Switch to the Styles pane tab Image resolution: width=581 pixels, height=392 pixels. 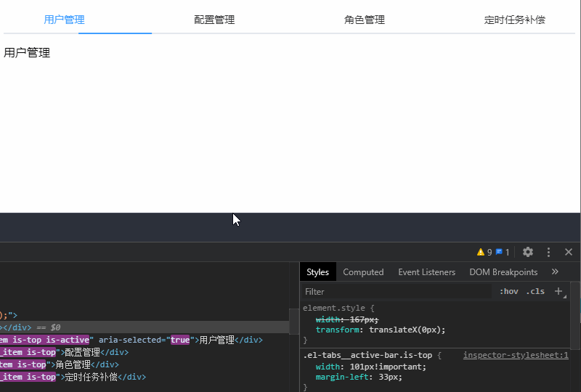317,272
